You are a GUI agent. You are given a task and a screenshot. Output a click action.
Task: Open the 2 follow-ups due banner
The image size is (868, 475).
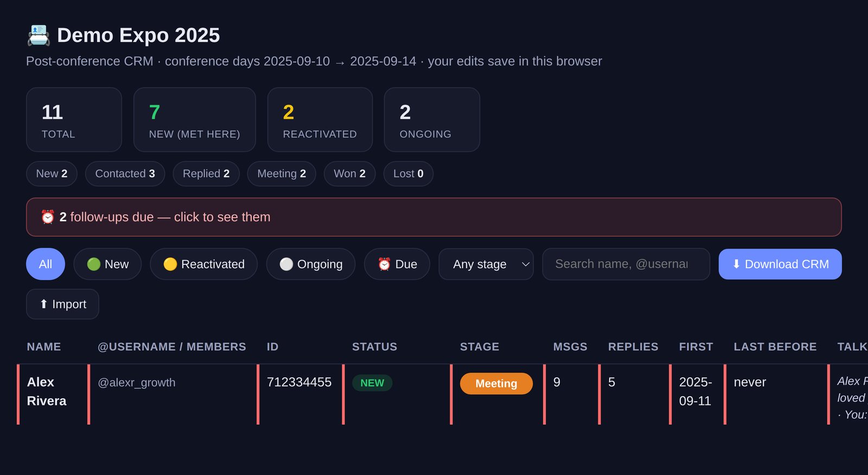pos(434,217)
